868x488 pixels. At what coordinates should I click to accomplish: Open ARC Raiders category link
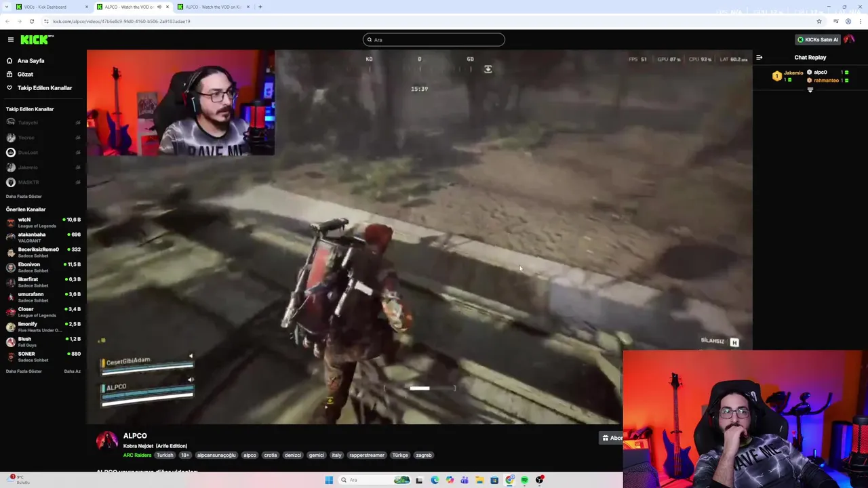137,455
